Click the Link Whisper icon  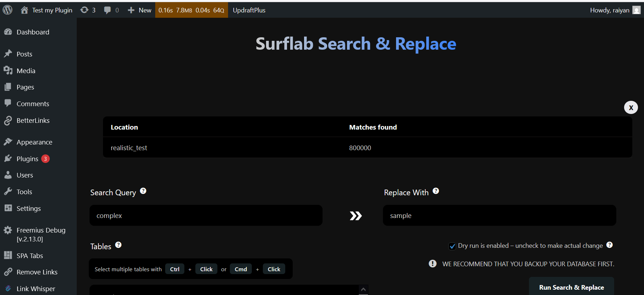(x=8, y=289)
